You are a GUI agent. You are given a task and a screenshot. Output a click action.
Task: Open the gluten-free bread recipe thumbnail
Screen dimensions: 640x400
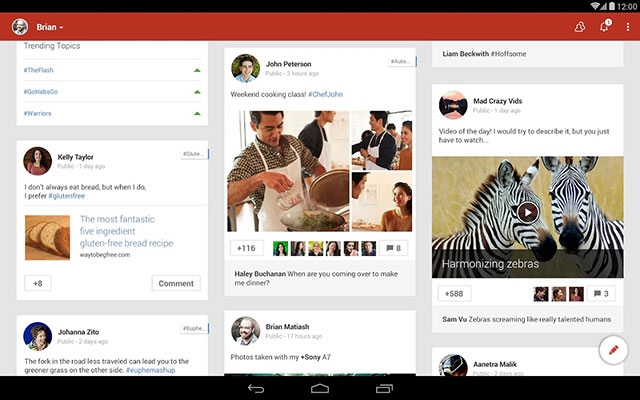[x=47, y=238]
